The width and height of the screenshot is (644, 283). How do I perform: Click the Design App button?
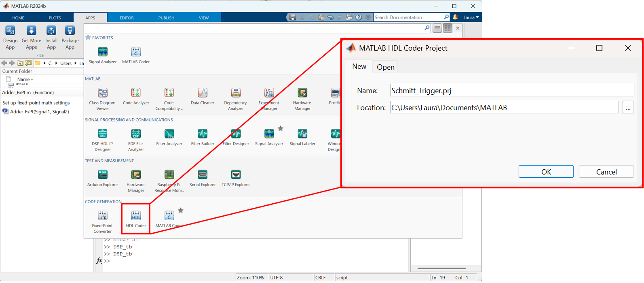tap(10, 38)
